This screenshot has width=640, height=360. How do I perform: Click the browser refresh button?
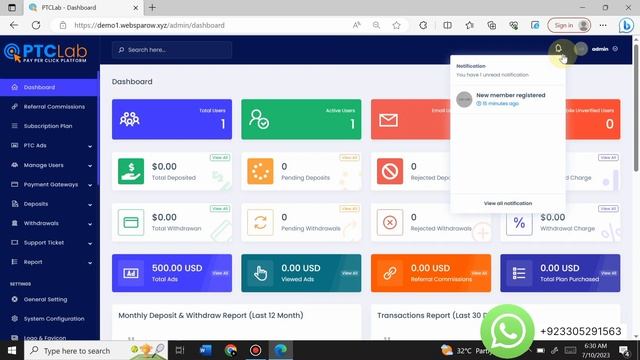click(x=36, y=25)
